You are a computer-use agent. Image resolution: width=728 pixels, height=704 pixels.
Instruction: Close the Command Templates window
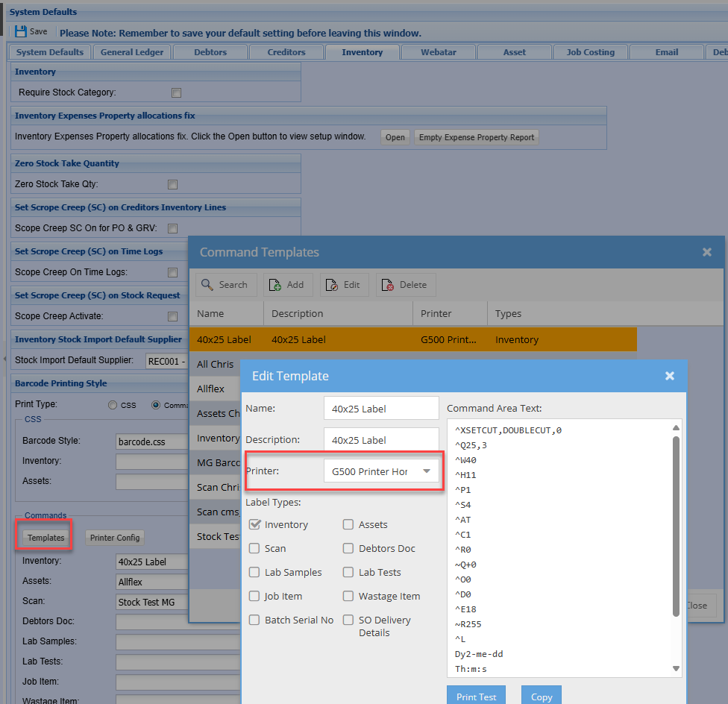pos(706,252)
